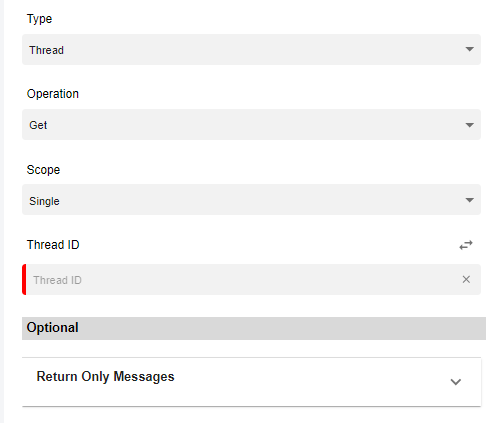The width and height of the screenshot is (492, 423).
Task: Click the arrow on the Type dropdown
Action: [x=469, y=49]
